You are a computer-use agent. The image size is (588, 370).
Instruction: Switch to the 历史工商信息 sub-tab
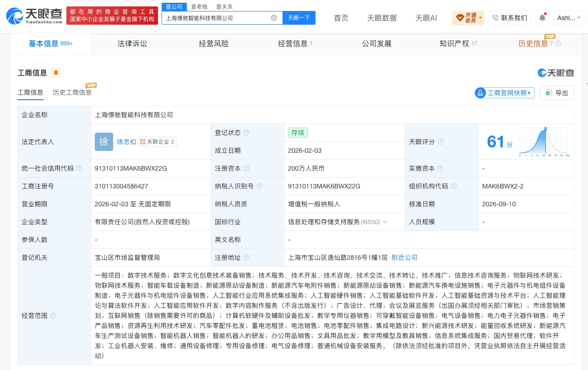click(x=72, y=92)
